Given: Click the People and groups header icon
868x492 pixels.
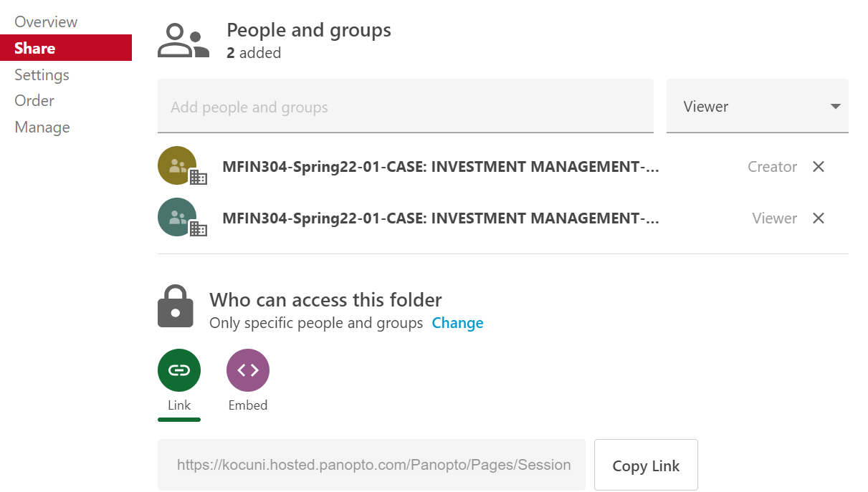Looking at the screenshot, I should click(183, 41).
